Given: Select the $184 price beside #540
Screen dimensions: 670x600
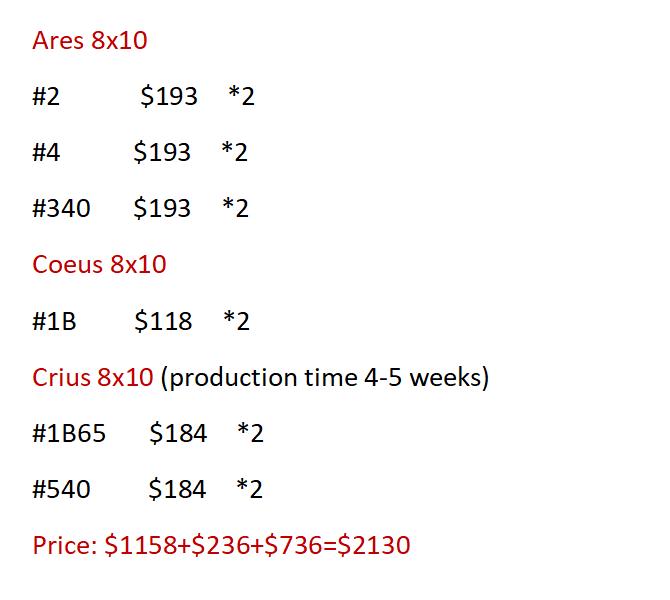Looking at the screenshot, I should point(177,489).
